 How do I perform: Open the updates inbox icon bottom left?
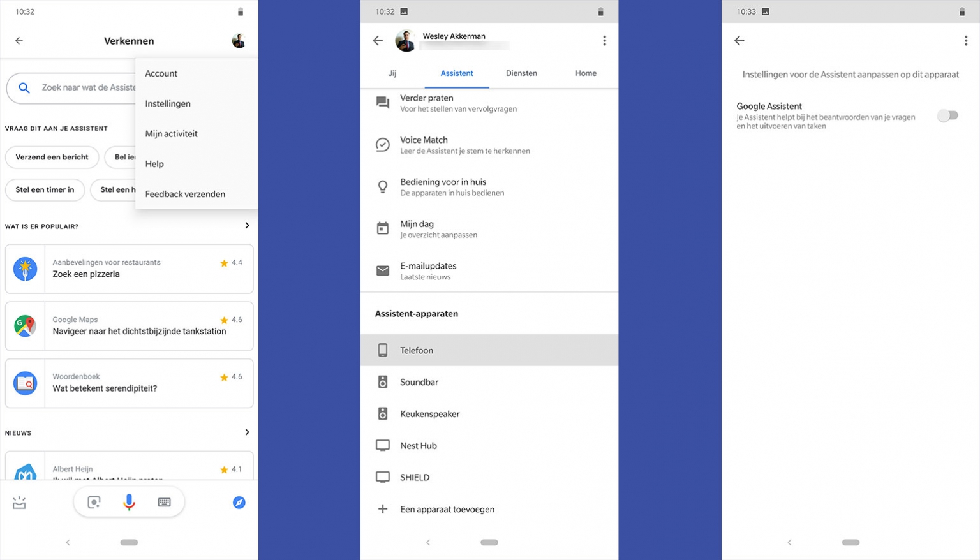tap(19, 502)
